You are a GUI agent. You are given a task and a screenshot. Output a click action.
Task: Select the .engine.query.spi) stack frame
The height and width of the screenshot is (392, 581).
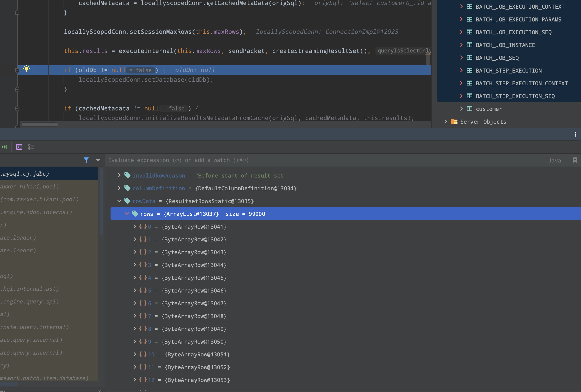tap(49, 302)
